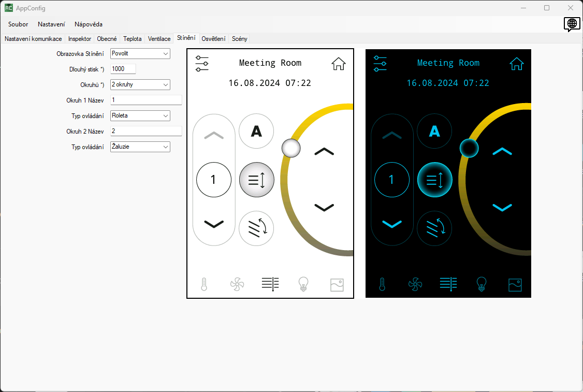Click thermometer icon in light preview
The height and width of the screenshot is (392, 583).
tap(204, 284)
